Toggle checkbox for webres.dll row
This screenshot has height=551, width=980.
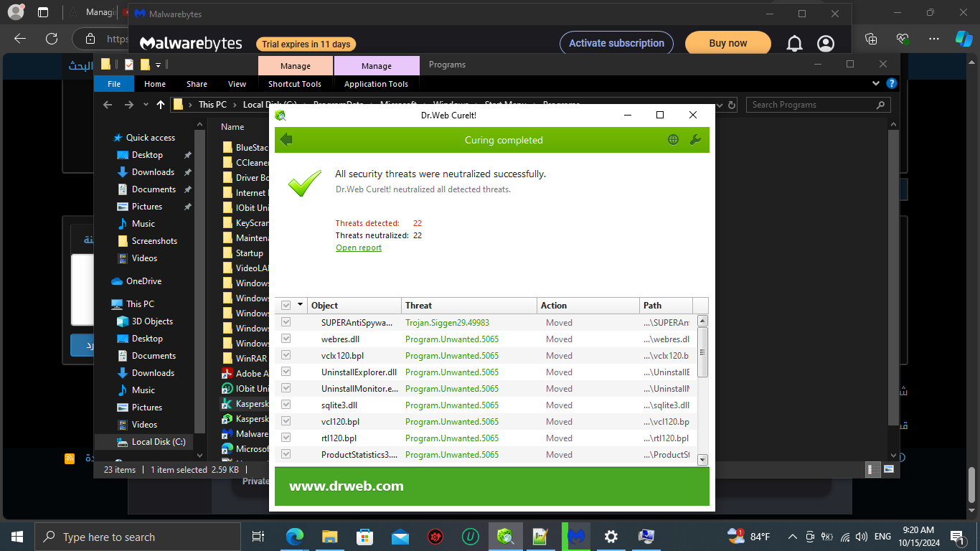(286, 339)
